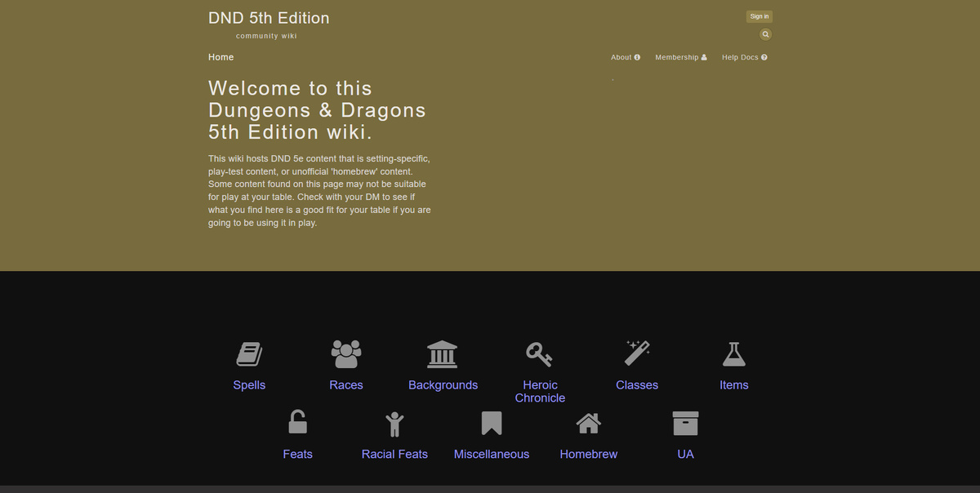Click the Feats open padlock icon

298,422
